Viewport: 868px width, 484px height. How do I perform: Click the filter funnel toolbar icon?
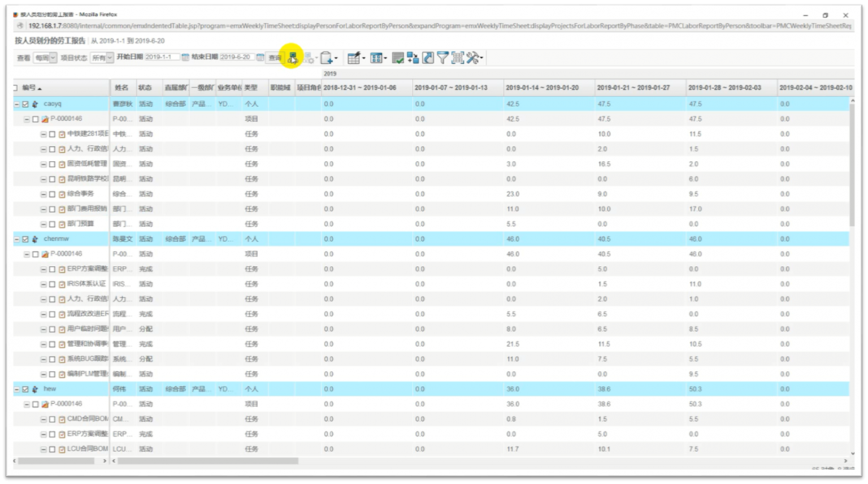[x=442, y=58]
